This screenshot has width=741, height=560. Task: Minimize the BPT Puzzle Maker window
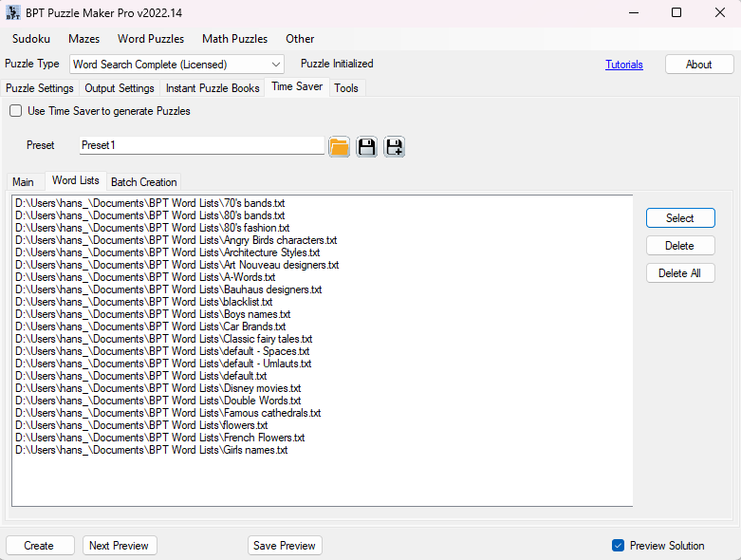[634, 12]
